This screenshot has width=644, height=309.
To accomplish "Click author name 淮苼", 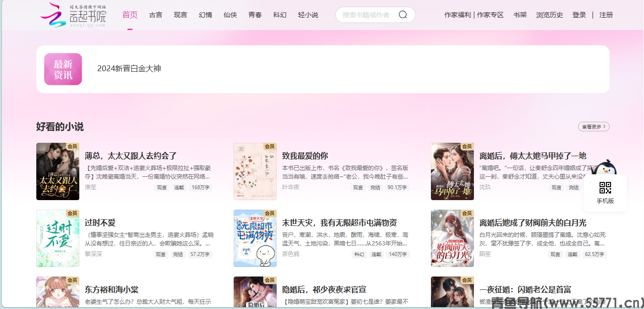I will [91, 187].
